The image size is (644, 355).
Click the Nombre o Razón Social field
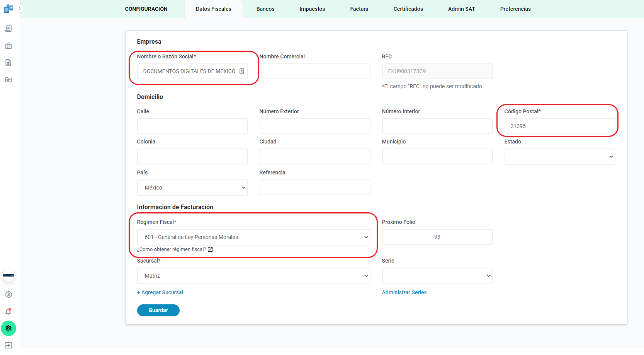[x=192, y=71]
